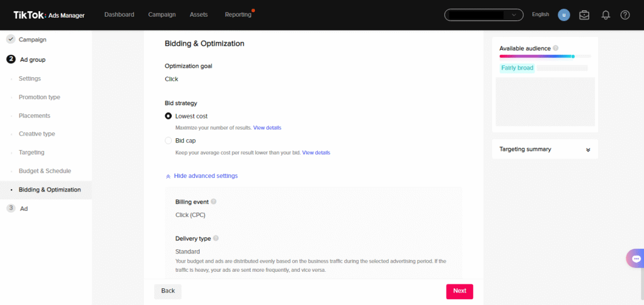Viewport: 644px width, 305px height.
Task: Open View details link under Bid cap
Action: [316, 153]
